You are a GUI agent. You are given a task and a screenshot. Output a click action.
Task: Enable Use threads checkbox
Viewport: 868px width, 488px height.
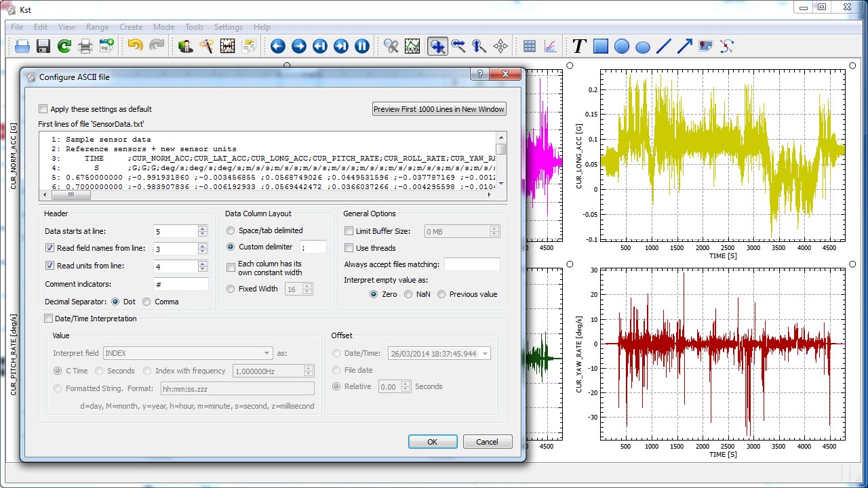pos(349,248)
